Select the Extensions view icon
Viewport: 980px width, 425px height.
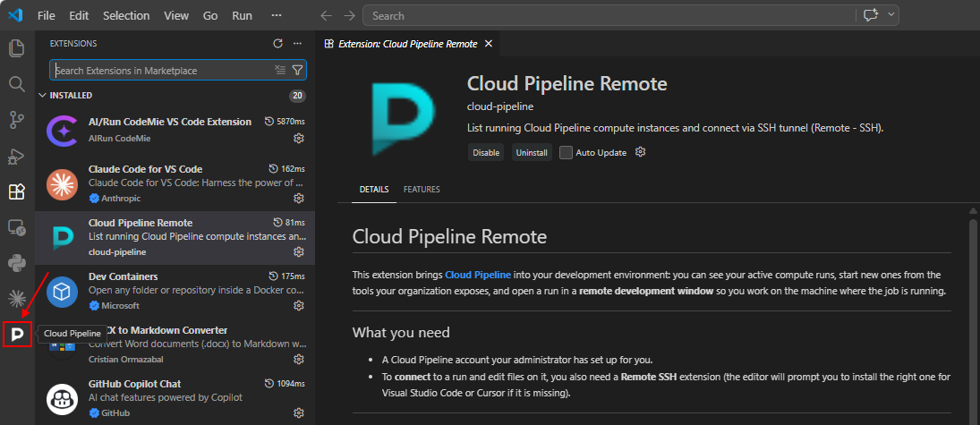[17, 191]
